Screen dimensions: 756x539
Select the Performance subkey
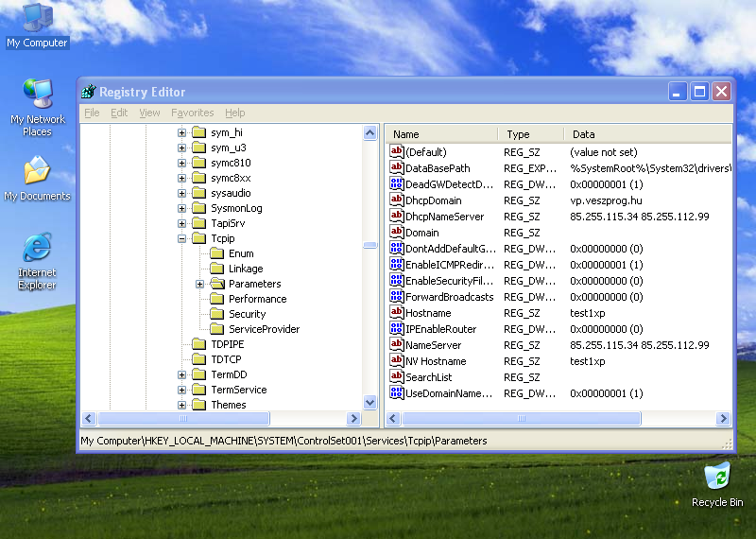tap(257, 299)
